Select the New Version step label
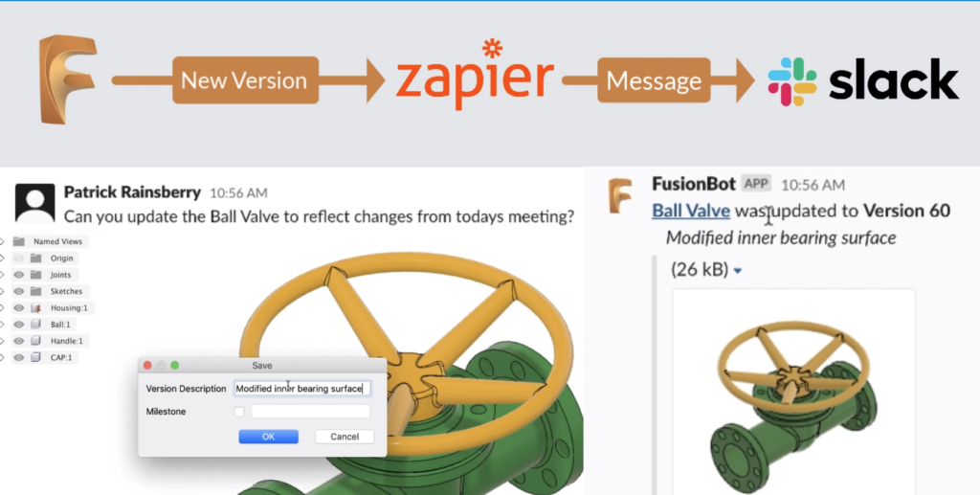This screenshot has height=495, width=980. (245, 80)
